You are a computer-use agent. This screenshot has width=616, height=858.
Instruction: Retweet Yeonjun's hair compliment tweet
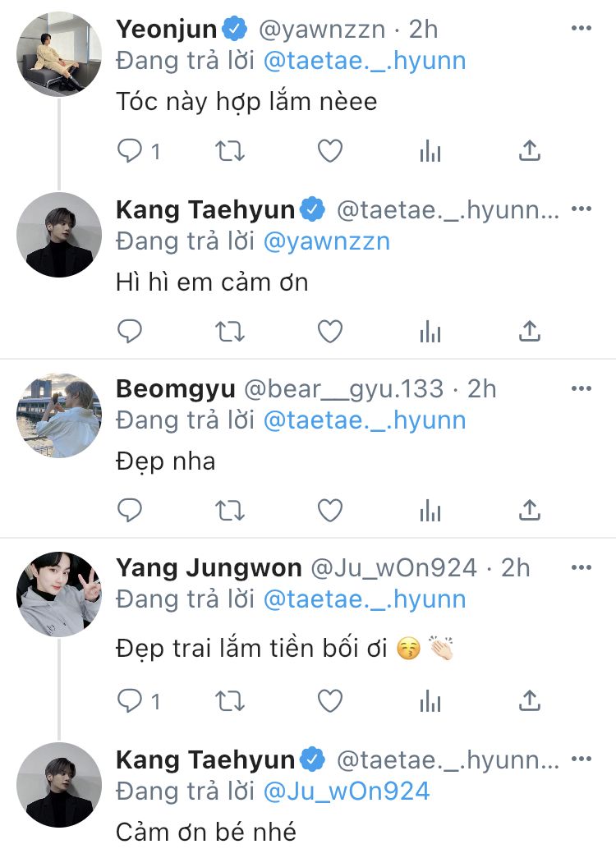(230, 151)
